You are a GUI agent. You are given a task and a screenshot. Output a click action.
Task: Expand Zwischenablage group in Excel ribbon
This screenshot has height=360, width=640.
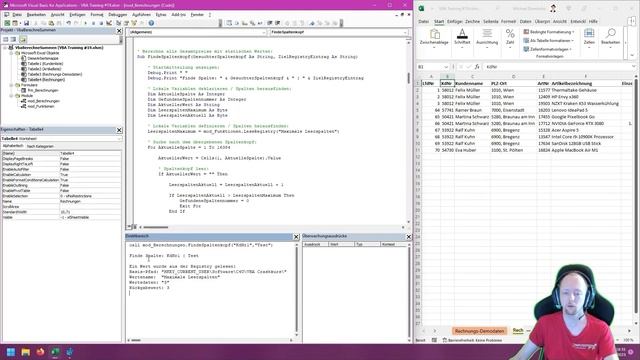pos(434,38)
